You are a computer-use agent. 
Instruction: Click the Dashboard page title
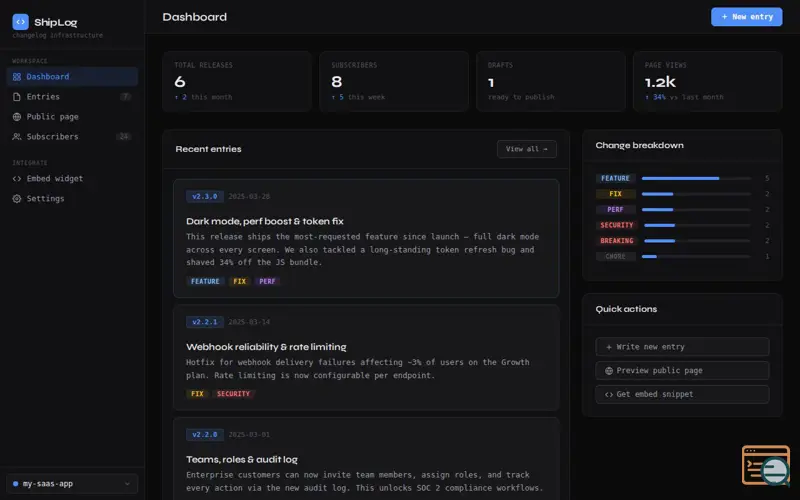(x=194, y=17)
